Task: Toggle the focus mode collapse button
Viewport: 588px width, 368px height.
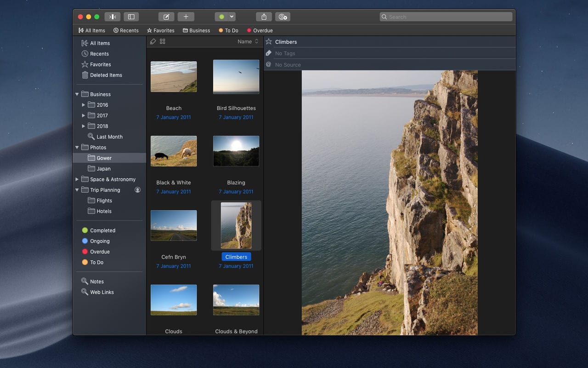Action: tap(112, 17)
